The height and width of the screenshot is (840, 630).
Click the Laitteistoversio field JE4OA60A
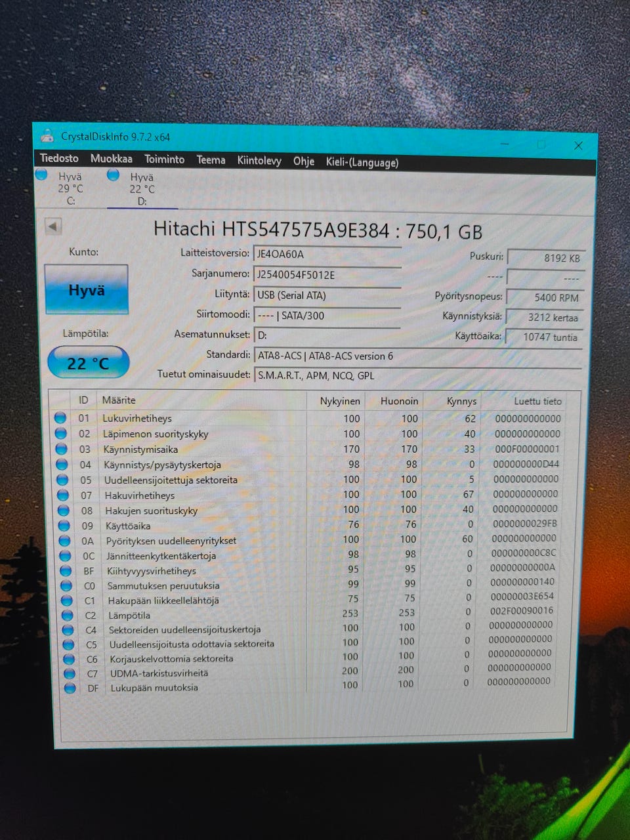[x=327, y=254]
